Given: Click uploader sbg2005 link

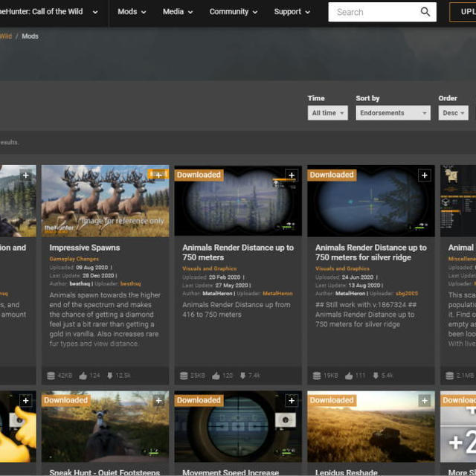Looking at the screenshot, I should 407,294.
